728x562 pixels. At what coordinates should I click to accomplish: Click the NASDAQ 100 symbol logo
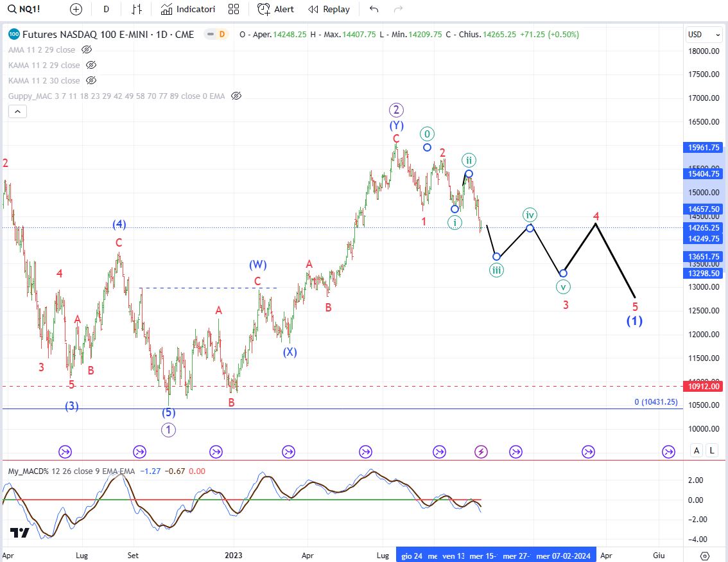point(14,34)
